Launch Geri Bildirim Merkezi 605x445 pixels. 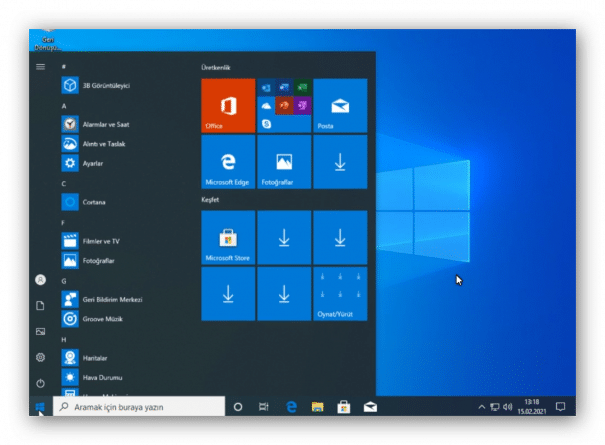pyautogui.click(x=103, y=299)
